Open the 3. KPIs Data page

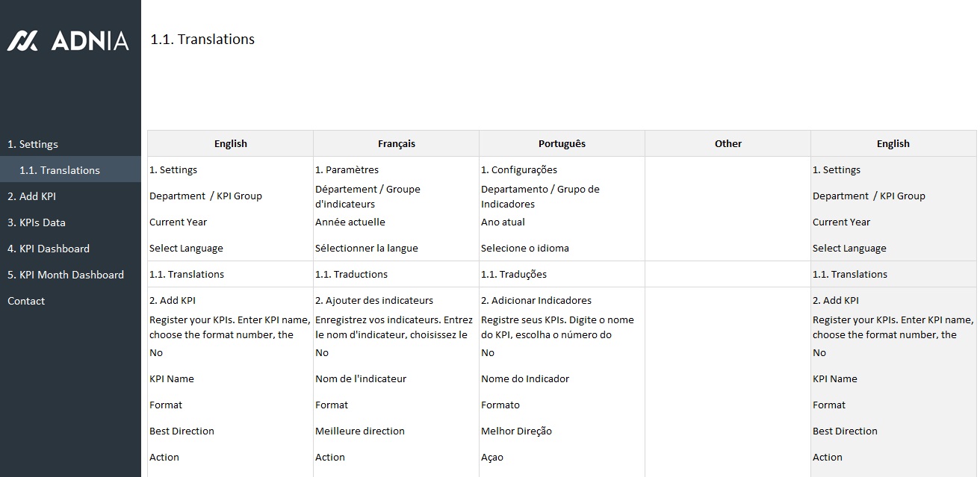[37, 222]
